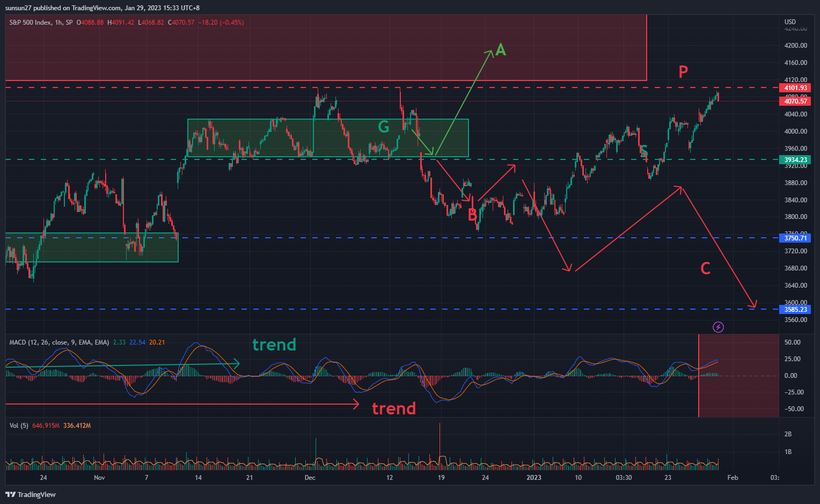Click the 3560.00 price axis value
820x504 pixels.
(x=795, y=320)
